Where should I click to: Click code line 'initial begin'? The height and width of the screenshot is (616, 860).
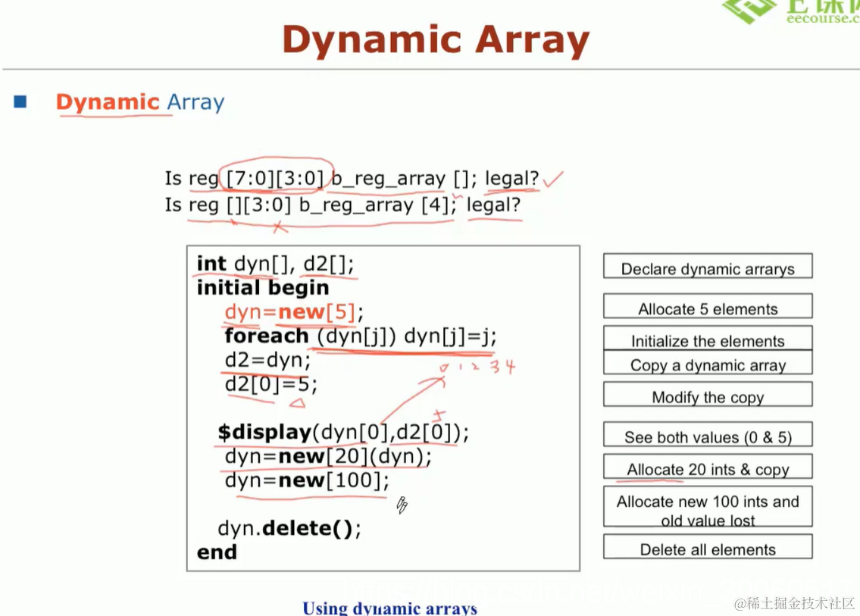(263, 287)
